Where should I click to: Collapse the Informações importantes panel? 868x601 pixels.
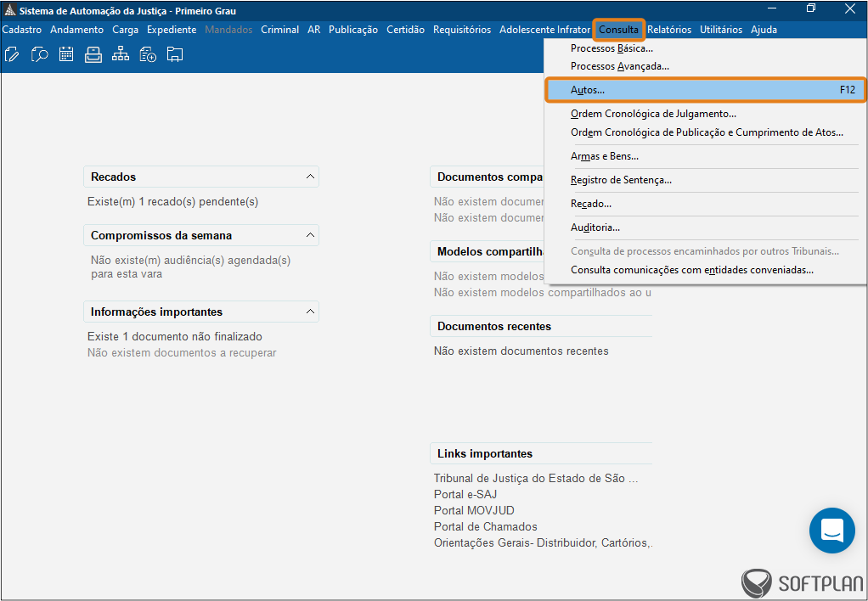pyautogui.click(x=310, y=312)
